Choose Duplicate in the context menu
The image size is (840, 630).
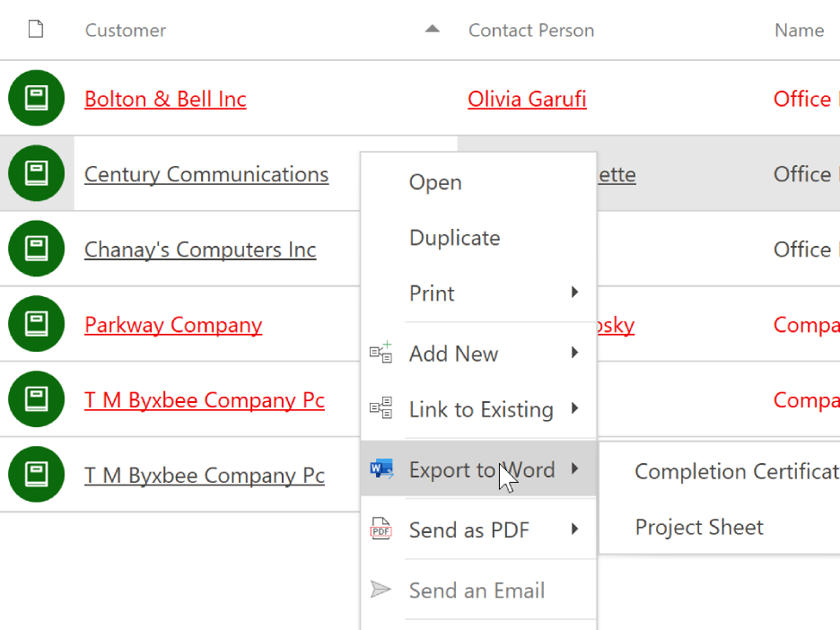click(x=455, y=237)
